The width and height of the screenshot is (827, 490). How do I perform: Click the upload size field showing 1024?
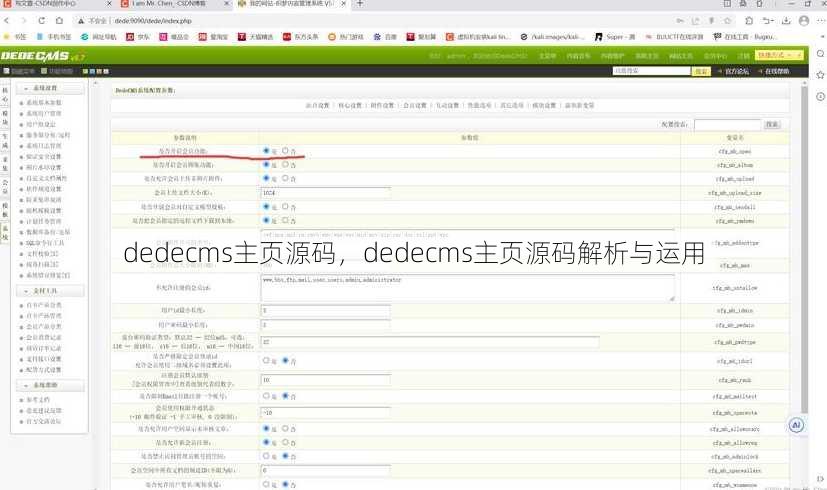(325, 193)
